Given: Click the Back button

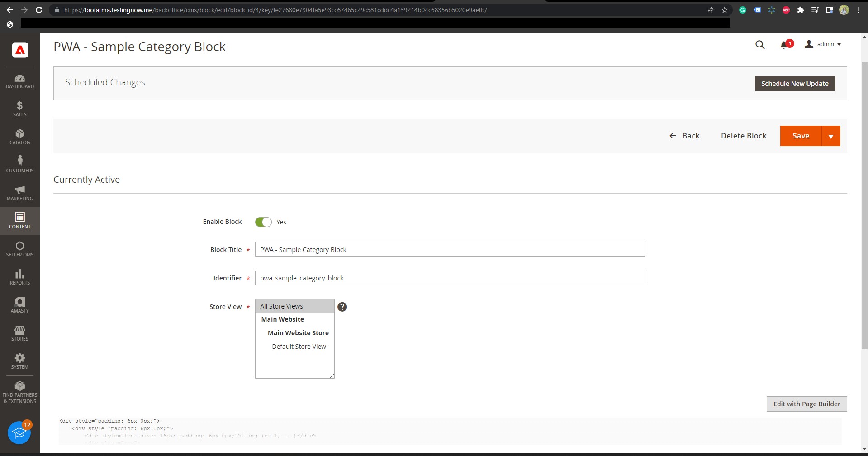Looking at the screenshot, I should pos(684,136).
